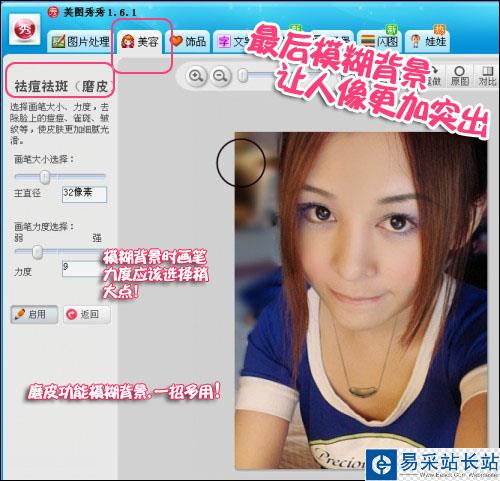The width and height of the screenshot is (500, 481).
Task: Click the 主直径 32像素 input field
Action: pyautogui.click(x=84, y=194)
